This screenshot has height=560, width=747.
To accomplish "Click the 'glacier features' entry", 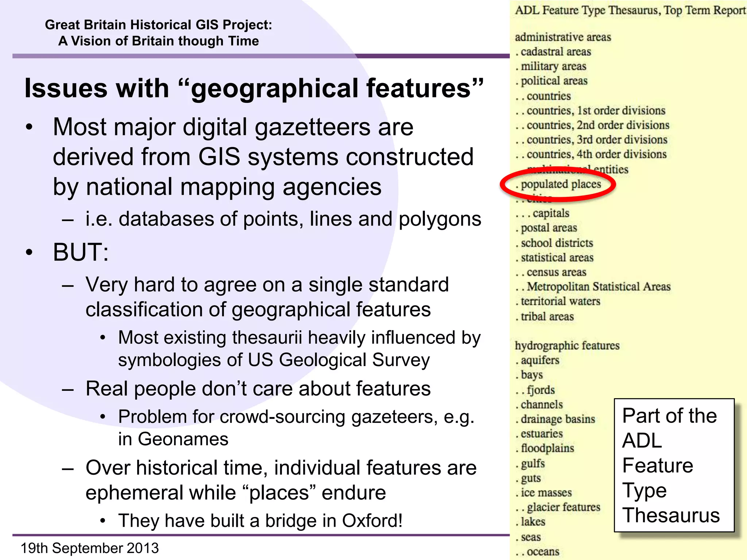I will pyautogui.click(x=563, y=507).
